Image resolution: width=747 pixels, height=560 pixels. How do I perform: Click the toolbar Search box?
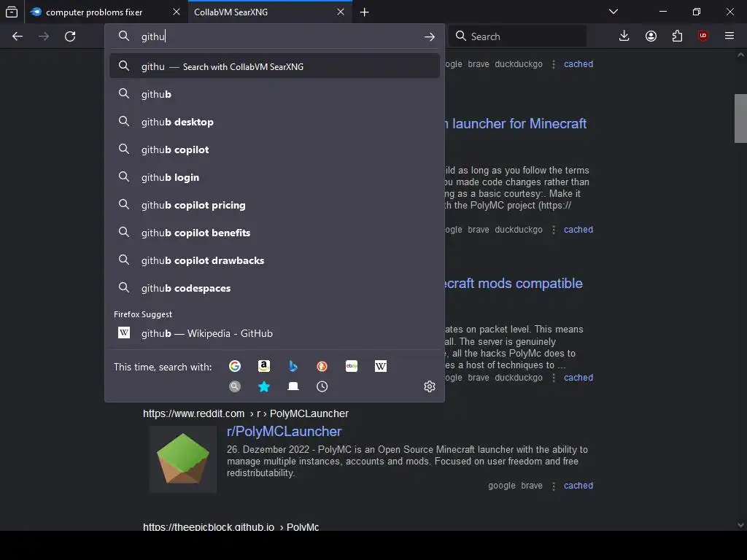tap(518, 36)
